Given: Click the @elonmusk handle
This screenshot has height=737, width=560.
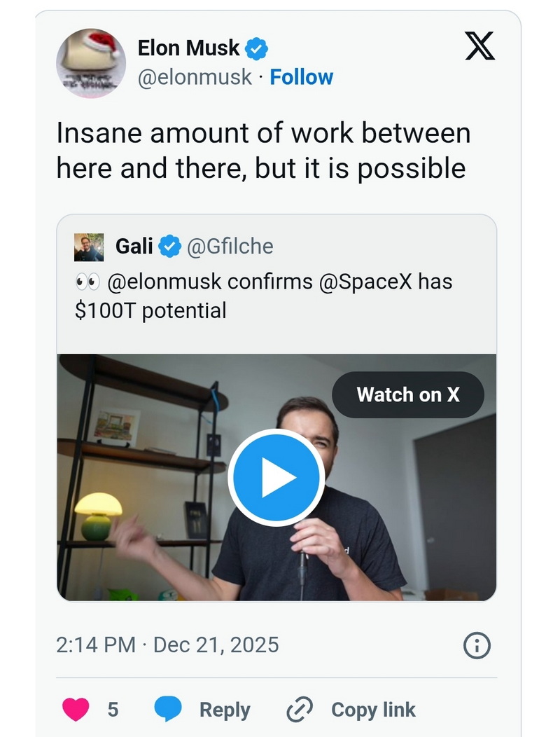Looking at the screenshot, I should [195, 77].
